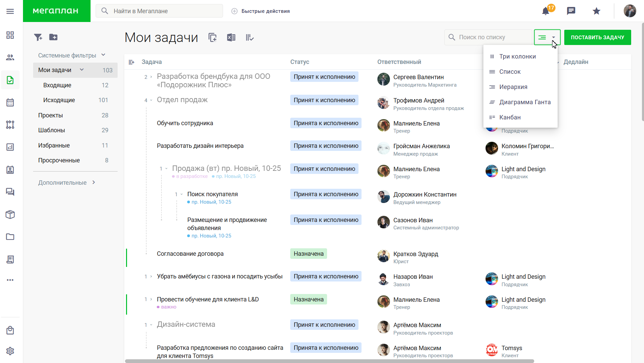Screen dimensions: 644x363
Task: Open the calendar icon in sidebar
Action: tap(10, 103)
